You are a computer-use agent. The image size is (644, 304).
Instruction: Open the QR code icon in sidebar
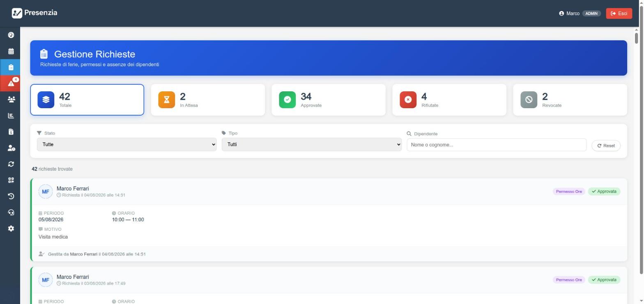click(11, 180)
